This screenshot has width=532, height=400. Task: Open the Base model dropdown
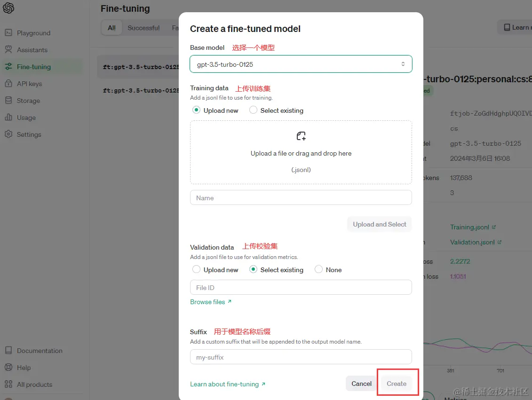click(x=301, y=64)
